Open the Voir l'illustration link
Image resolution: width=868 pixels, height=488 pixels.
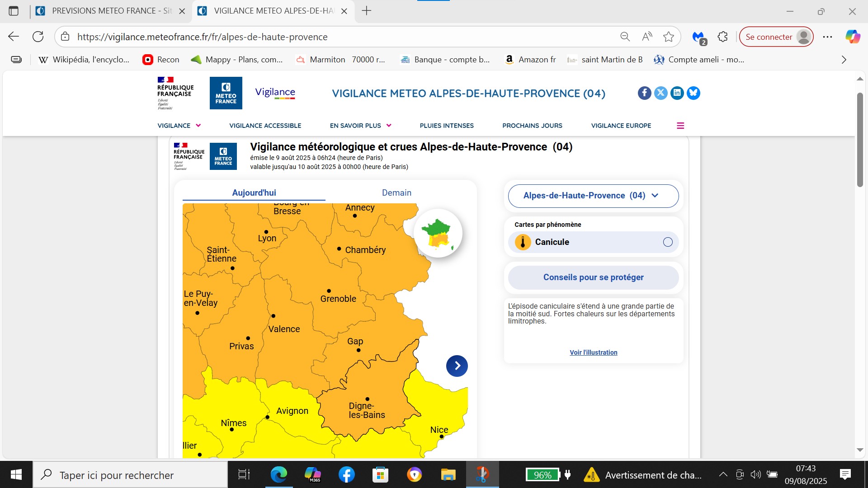593,352
